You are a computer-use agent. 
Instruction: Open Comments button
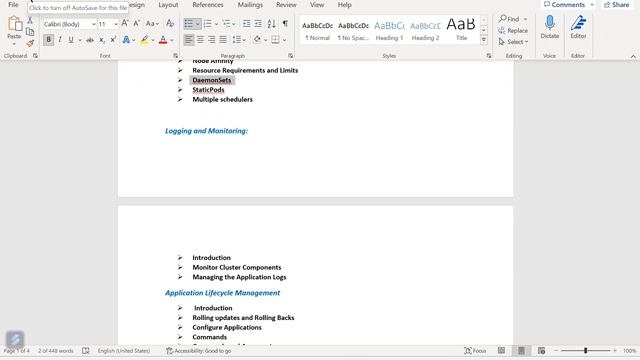coord(568,4)
